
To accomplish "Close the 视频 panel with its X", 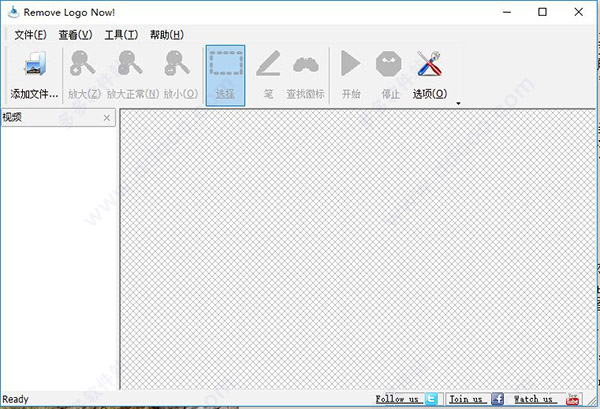I will [x=107, y=118].
